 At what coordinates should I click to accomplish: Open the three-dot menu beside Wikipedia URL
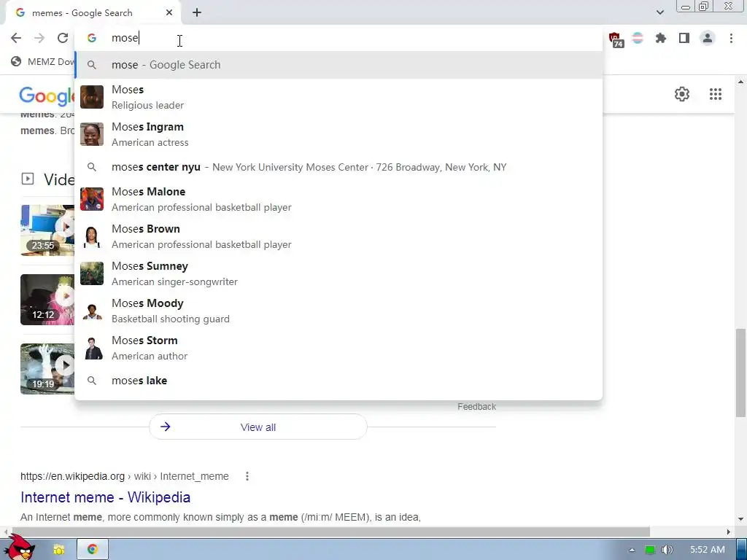tap(247, 476)
